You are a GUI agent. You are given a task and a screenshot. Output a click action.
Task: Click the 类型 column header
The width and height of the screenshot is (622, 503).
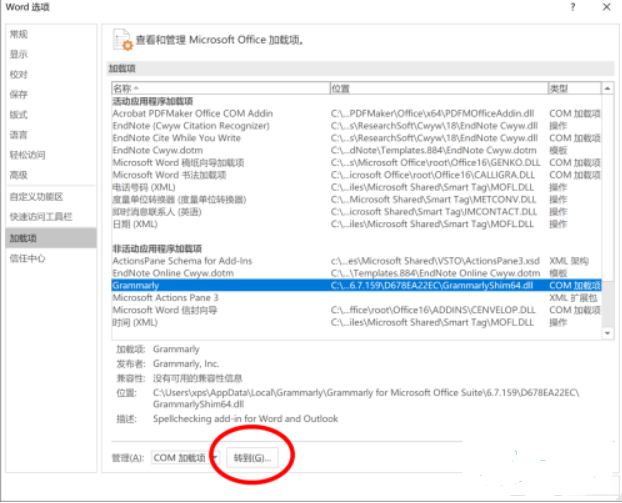(571, 89)
